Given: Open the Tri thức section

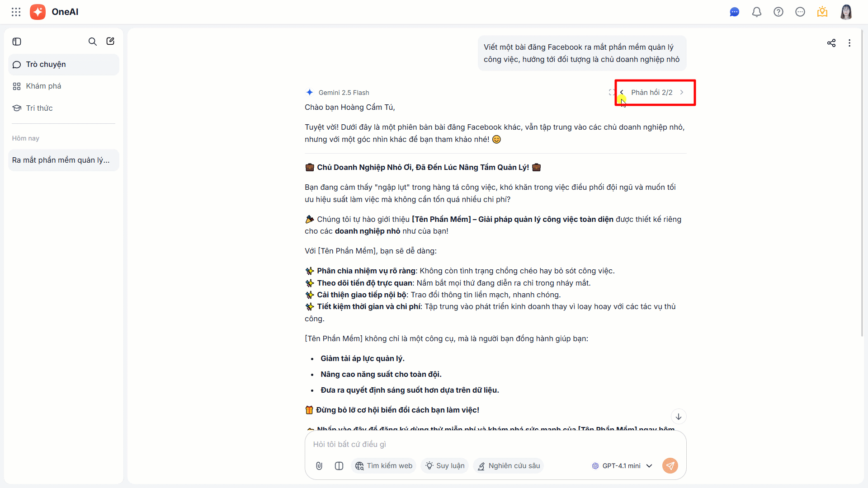Looking at the screenshot, I should pos(39,108).
